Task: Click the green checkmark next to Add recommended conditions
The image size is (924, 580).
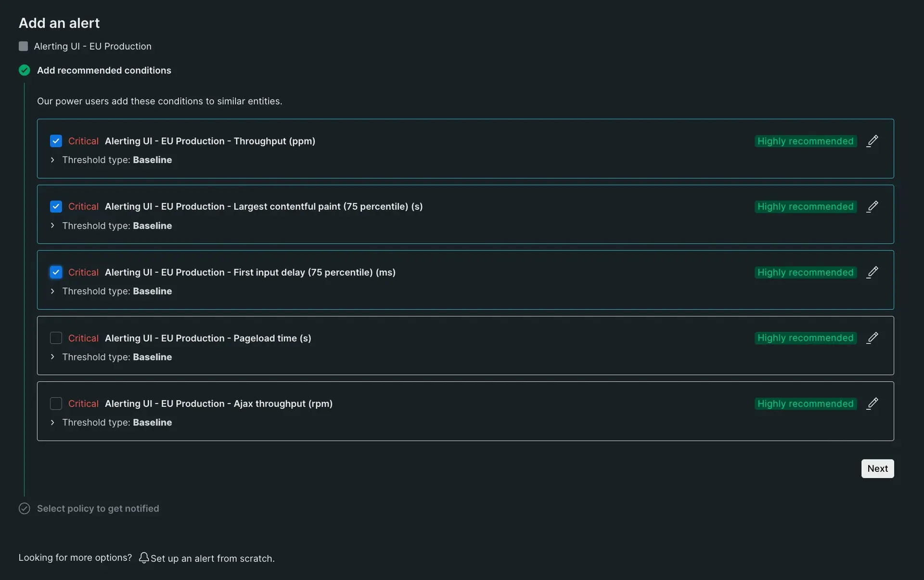Action: pyautogui.click(x=24, y=70)
